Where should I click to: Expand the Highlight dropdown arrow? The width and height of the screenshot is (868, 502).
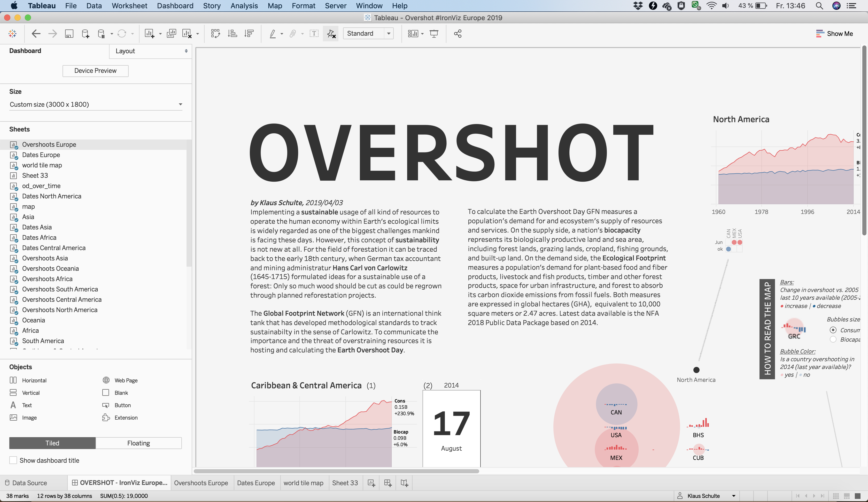click(282, 34)
